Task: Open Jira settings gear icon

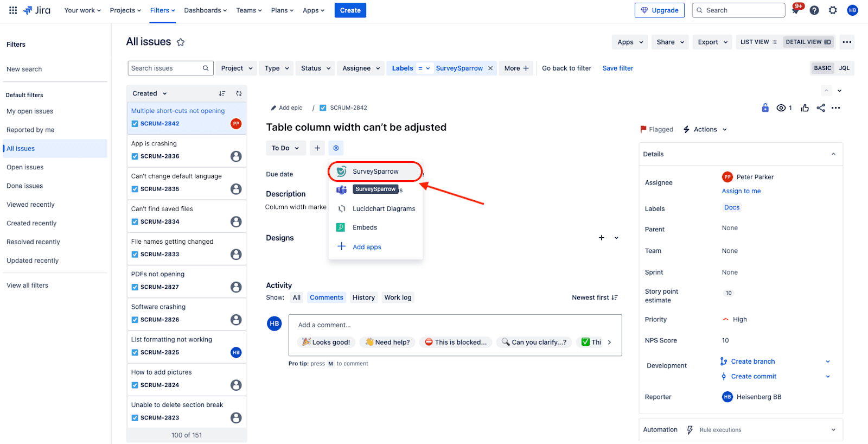Action: (x=833, y=10)
